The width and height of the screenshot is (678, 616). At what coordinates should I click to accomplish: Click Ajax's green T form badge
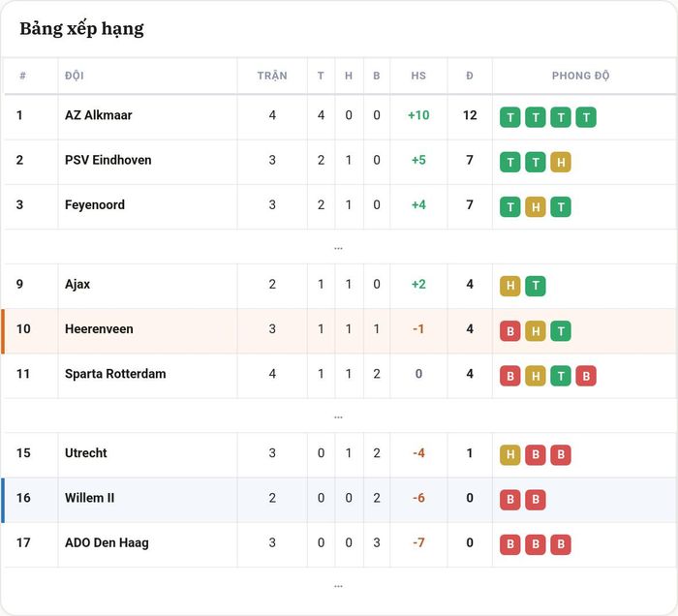point(536,286)
